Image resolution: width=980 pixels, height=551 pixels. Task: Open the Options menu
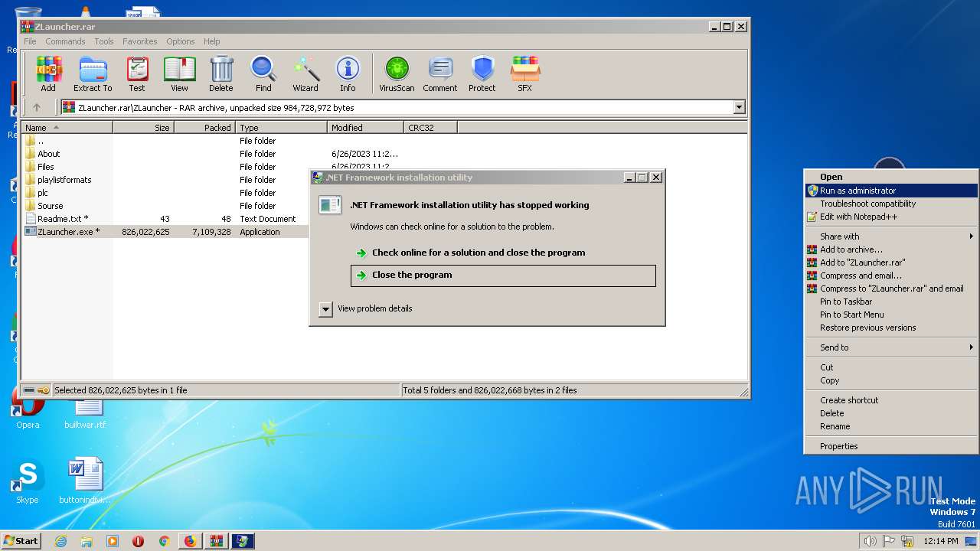click(181, 41)
